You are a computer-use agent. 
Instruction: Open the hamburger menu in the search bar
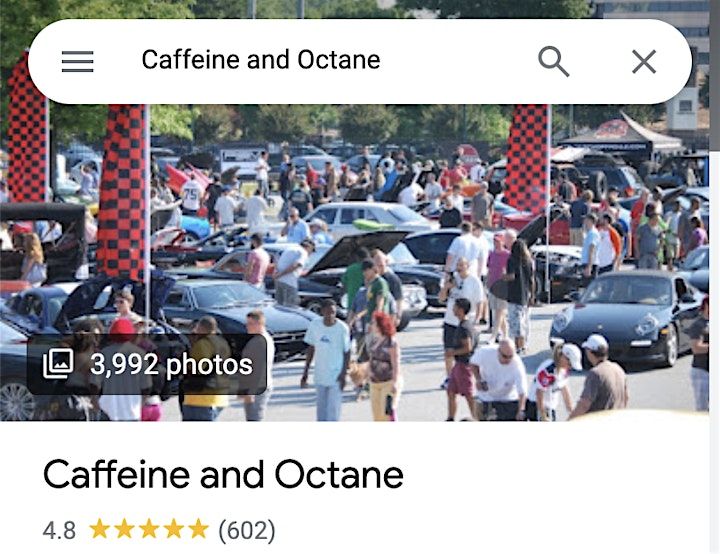click(78, 62)
